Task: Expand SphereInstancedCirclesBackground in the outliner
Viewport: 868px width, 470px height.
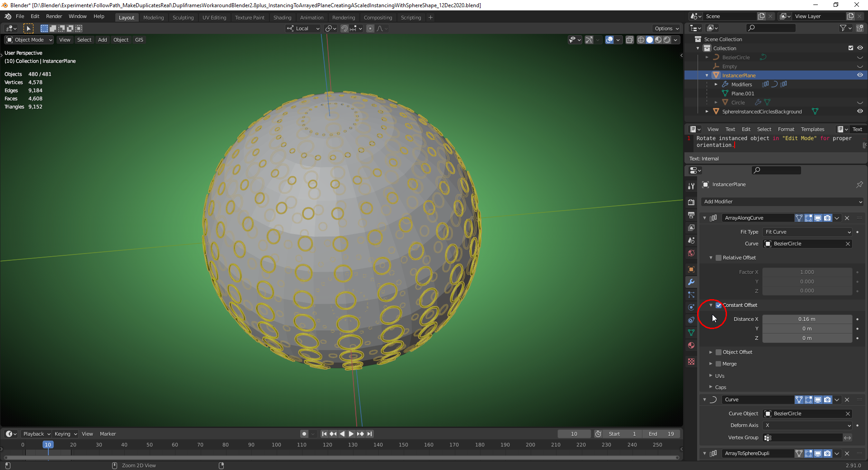Action: (707, 111)
